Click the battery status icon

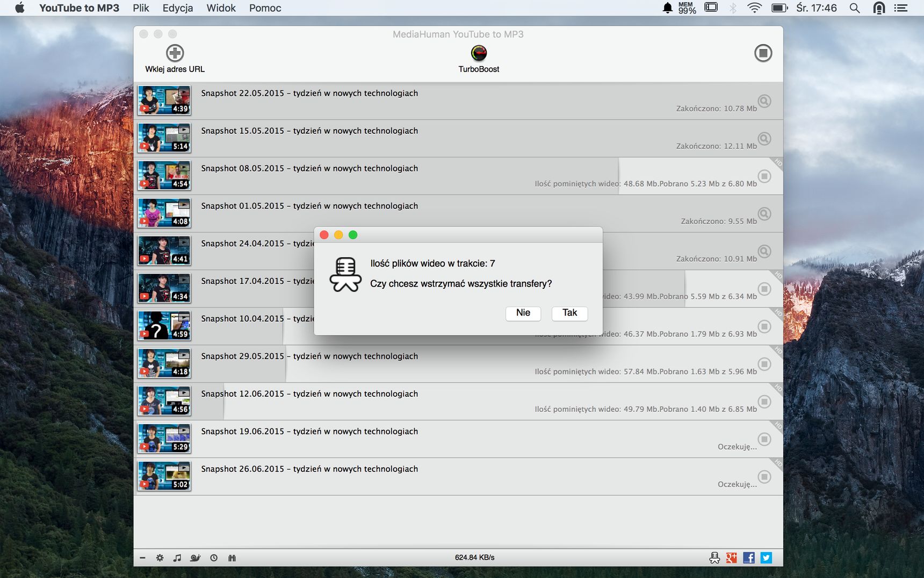click(779, 8)
